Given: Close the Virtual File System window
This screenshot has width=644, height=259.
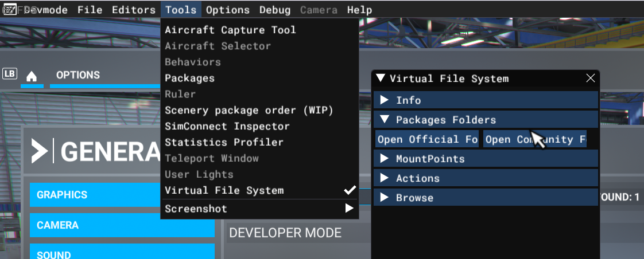Looking at the screenshot, I should (590, 79).
